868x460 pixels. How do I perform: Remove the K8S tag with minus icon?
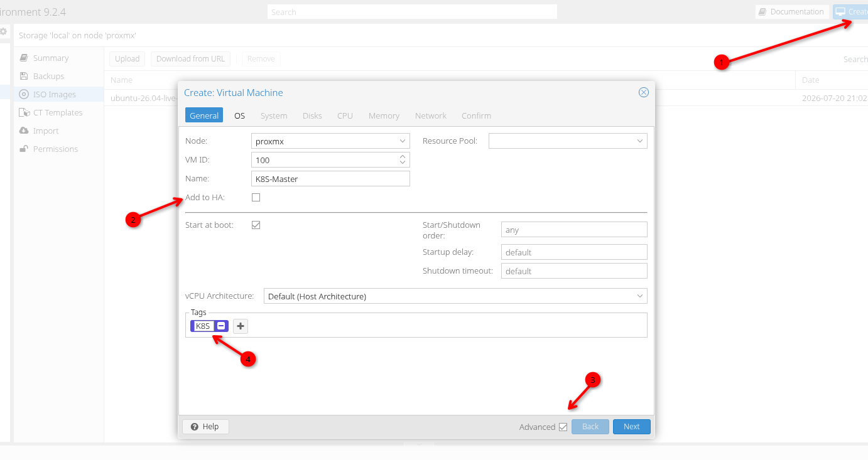click(x=221, y=326)
